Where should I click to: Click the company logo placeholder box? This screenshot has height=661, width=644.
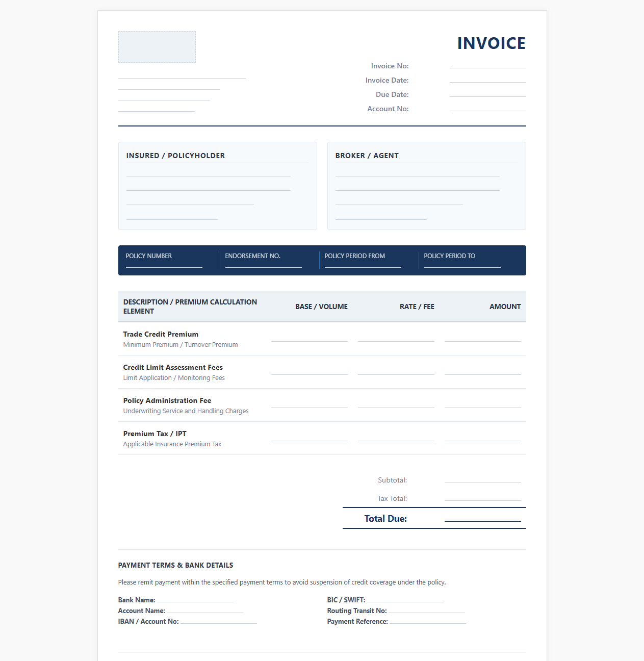click(157, 47)
